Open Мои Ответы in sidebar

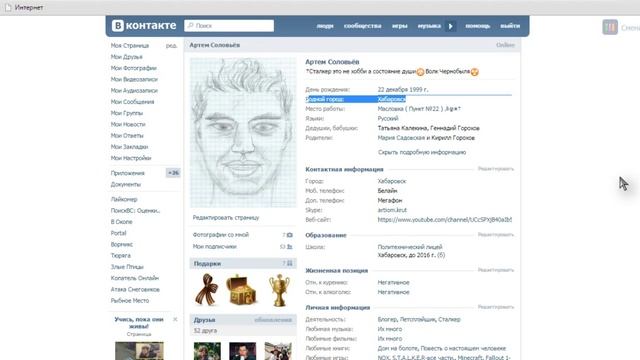click(127, 136)
